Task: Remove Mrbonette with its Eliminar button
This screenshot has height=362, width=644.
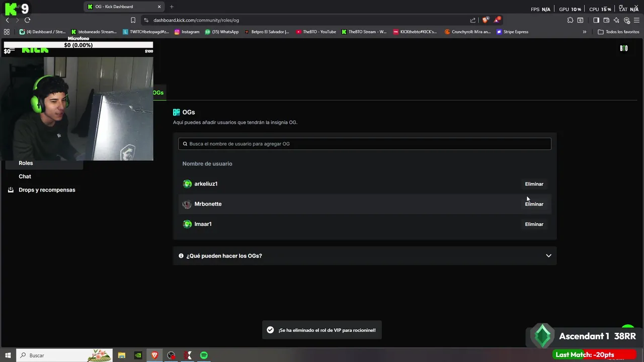Action: pyautogui.click(x=534, y=204)
